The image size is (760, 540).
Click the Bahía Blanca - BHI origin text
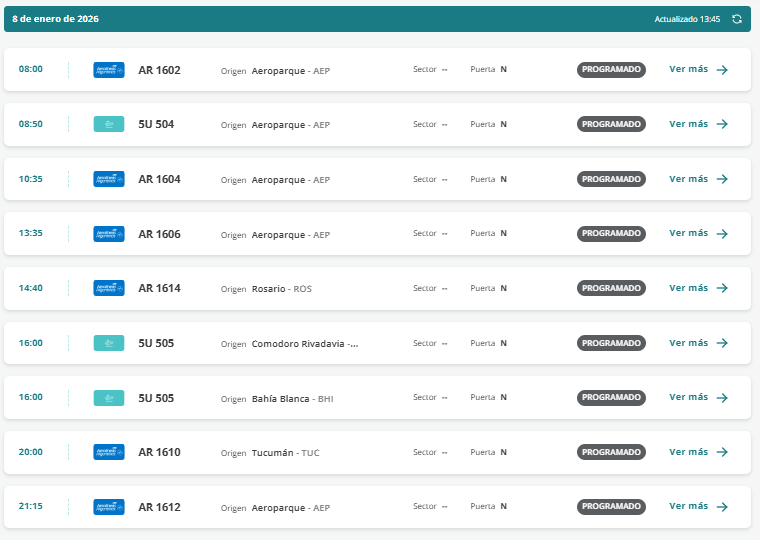(292, 398)
